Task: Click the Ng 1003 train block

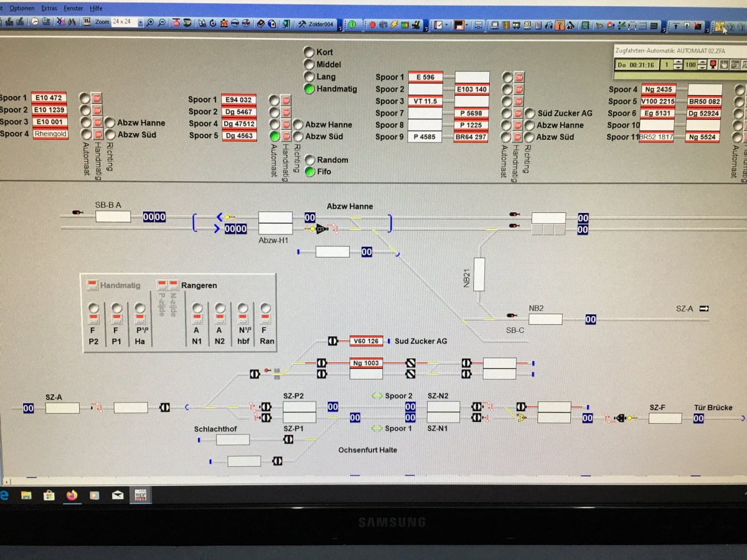Action: click(x=365, y=363)
